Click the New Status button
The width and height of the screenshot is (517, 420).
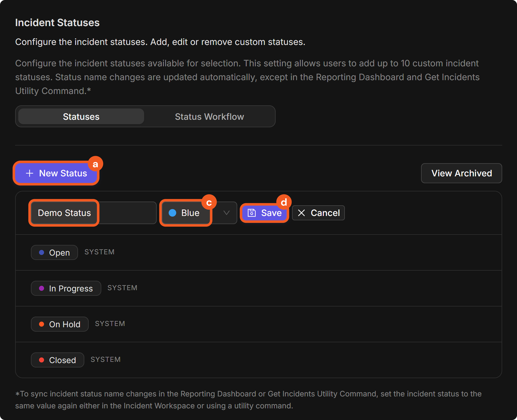coord(56,173)
